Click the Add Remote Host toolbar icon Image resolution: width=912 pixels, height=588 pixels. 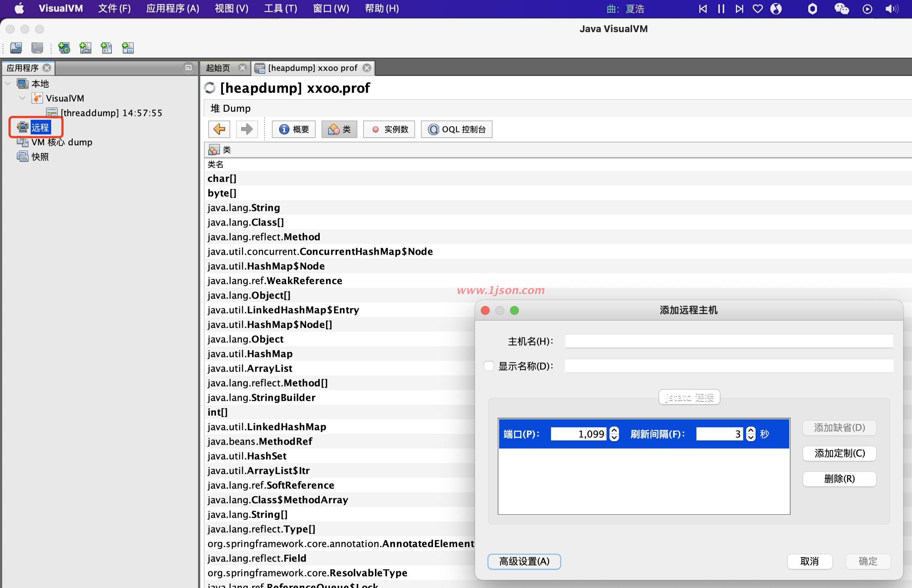click(x=64, y=48)
